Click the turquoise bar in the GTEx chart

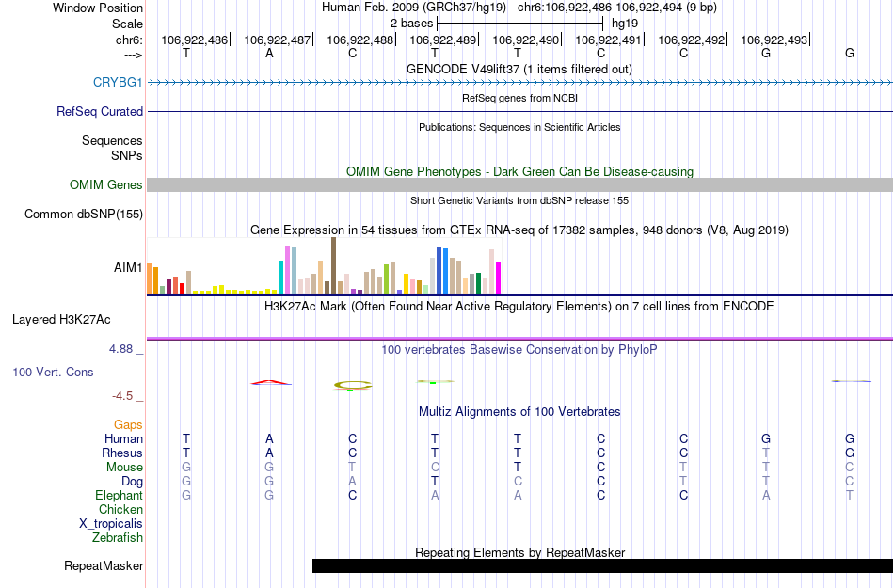(x=281, y=277)
